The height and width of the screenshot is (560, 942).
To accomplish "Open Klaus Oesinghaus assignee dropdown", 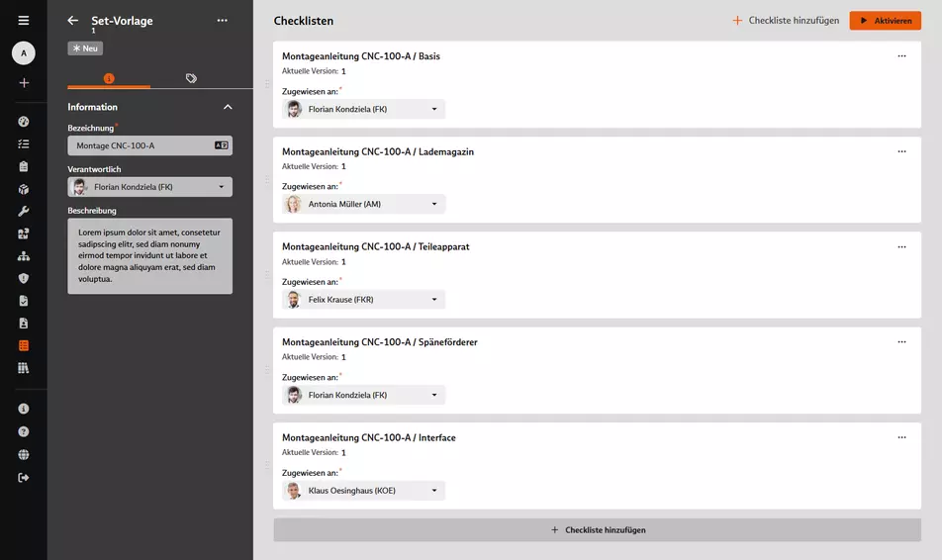I will coord(363,491).
